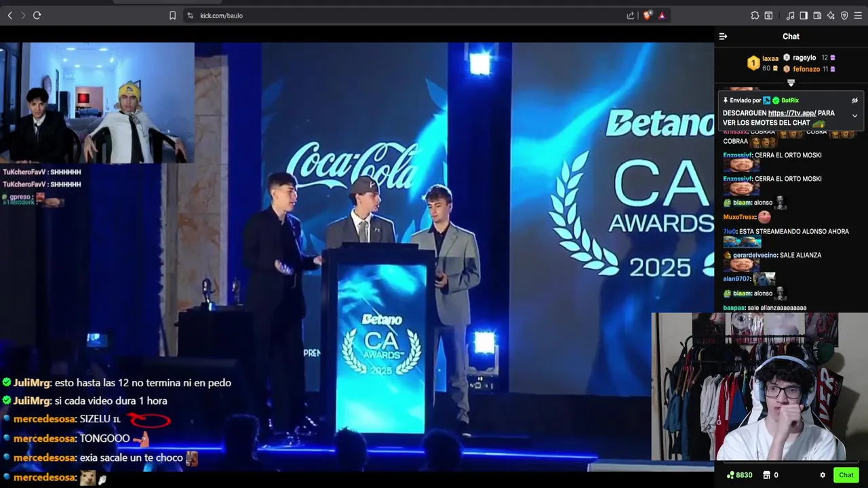This screenshot has width=868, height=488.
Task: Open Brave Rewards triangle icon
Action: (661, 15)
